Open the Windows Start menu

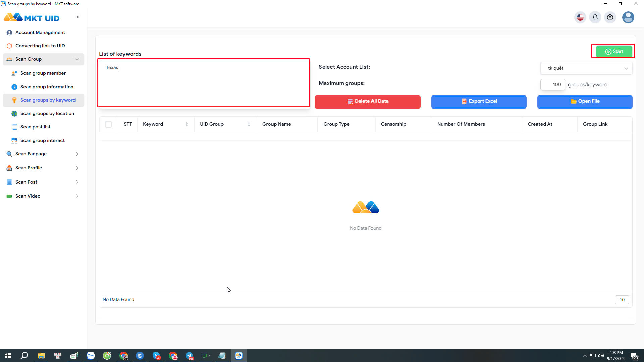pyautogui.click(x=8, y=356)
